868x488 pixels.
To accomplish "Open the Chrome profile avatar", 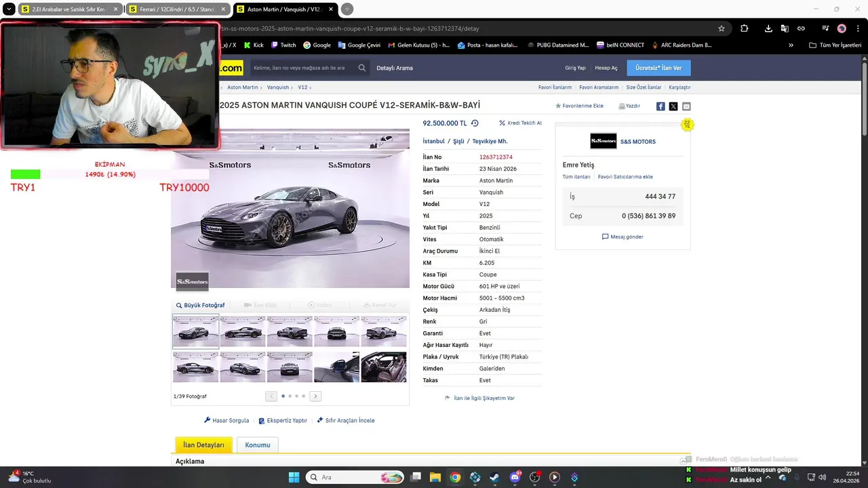I will pos(842,28).
